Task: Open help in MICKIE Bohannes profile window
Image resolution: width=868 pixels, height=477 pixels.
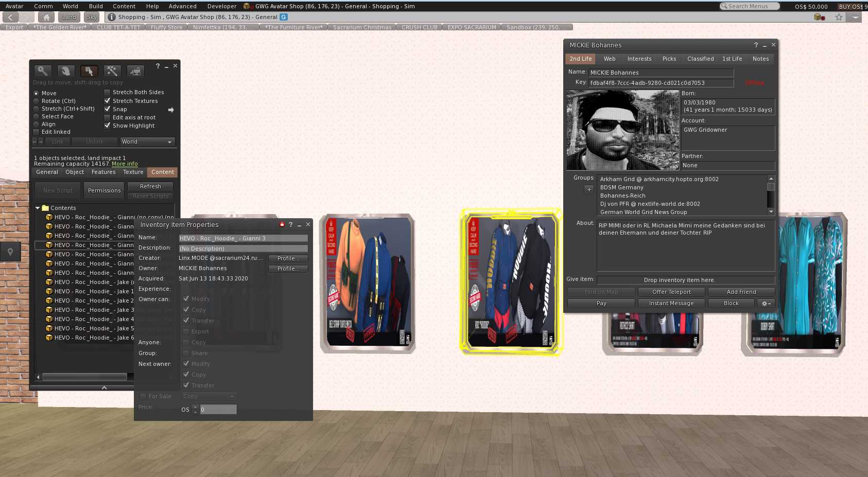Action: (x=756, y=45)
